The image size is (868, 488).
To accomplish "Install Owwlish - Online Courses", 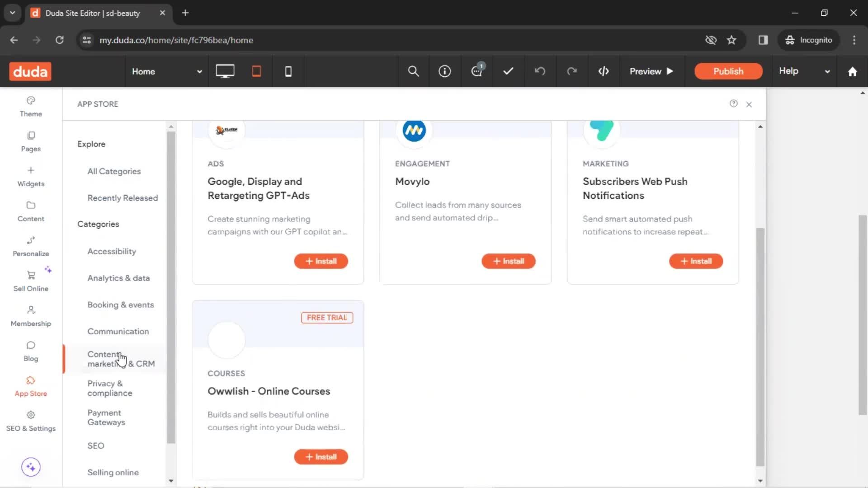I will [321, 457].
